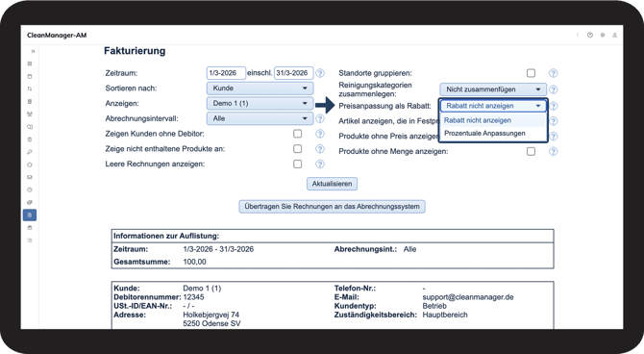Open the Nicht zusammenfügen dropdown

pyautogui.click(x=493, y=89)
